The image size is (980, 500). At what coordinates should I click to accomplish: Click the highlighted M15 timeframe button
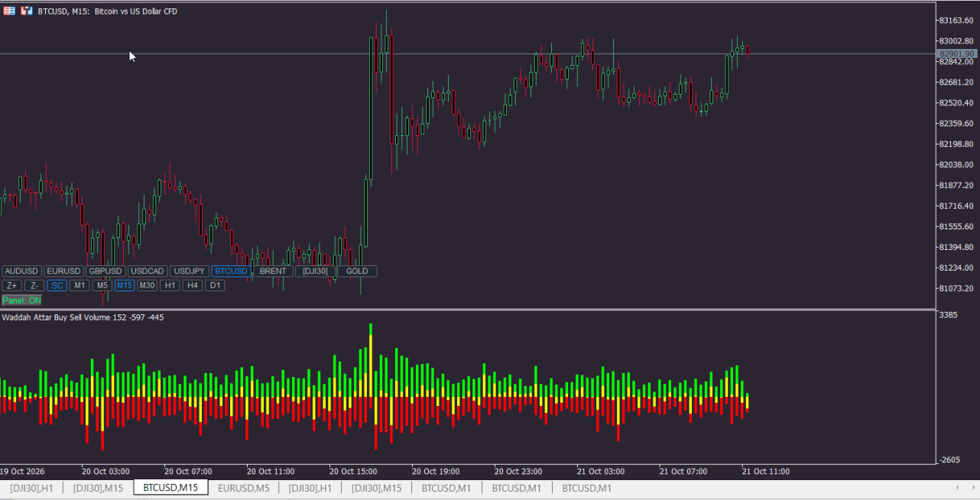pyautogui.click(x=125, y=286)
